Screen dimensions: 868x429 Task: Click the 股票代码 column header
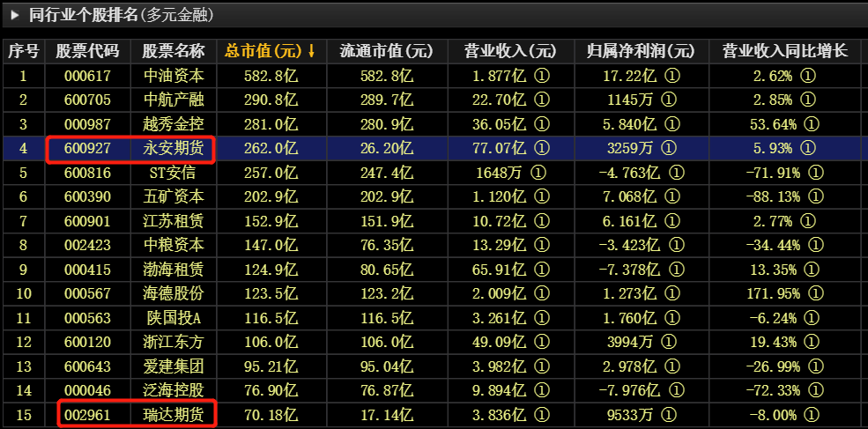(87, 51)
